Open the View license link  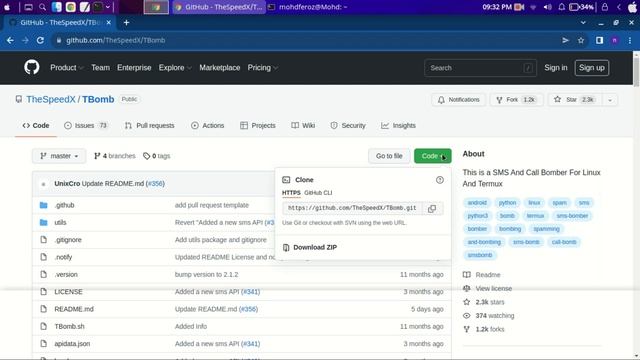click(493, 289)
